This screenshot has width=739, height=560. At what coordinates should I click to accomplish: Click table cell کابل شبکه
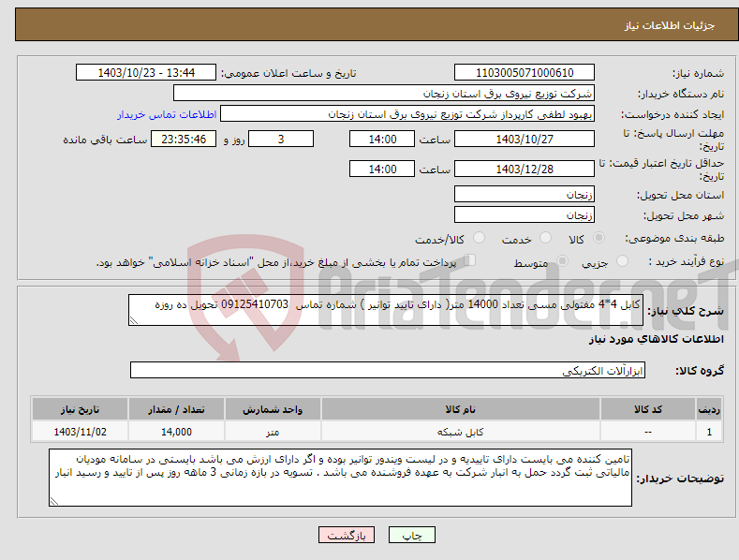tap(461, 432)
